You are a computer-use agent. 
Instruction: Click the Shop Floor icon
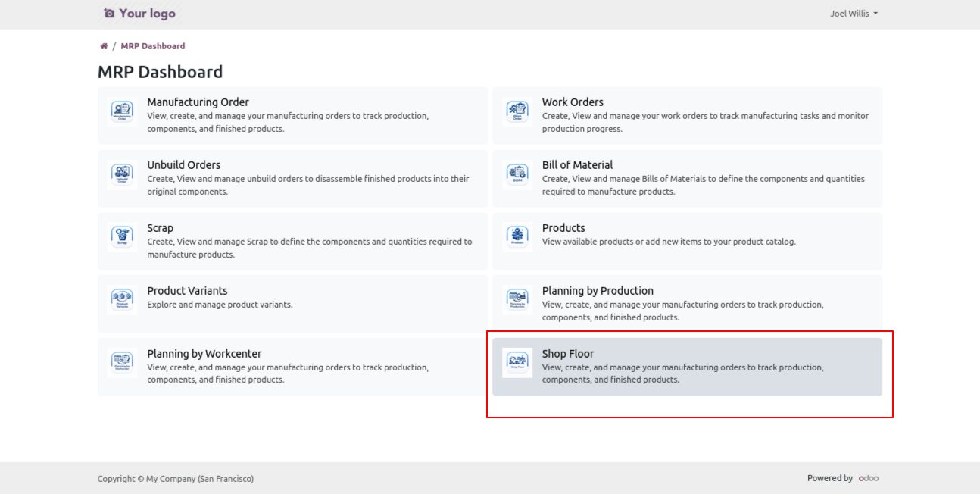coord(517,362)
